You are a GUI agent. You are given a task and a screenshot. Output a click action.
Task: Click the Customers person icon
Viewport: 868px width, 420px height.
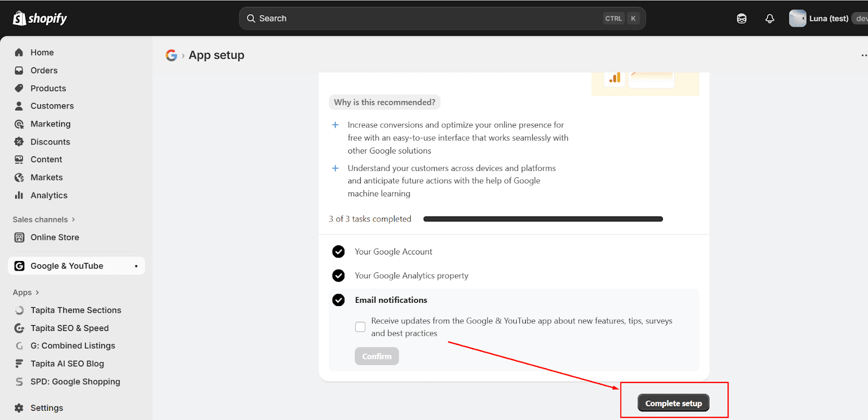(19, 106)
